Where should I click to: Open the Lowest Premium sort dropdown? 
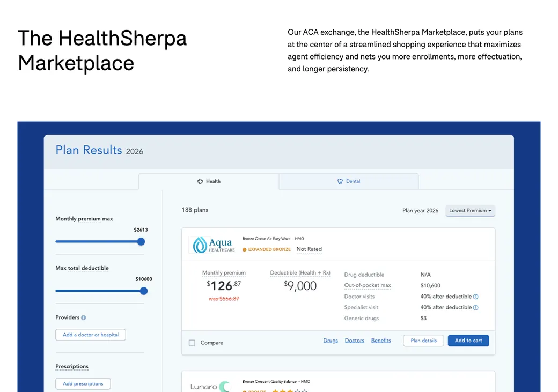tap(470, 211)
